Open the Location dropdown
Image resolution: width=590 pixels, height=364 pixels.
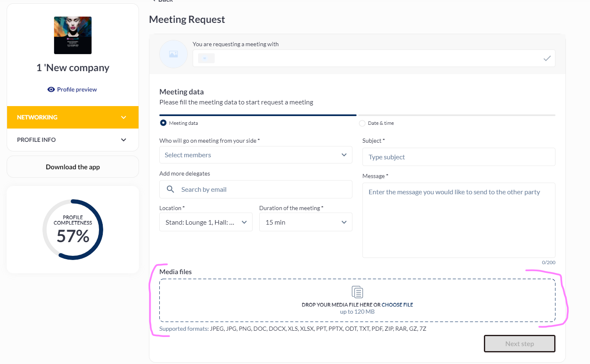pyautogui.click(x=206, y=222)
